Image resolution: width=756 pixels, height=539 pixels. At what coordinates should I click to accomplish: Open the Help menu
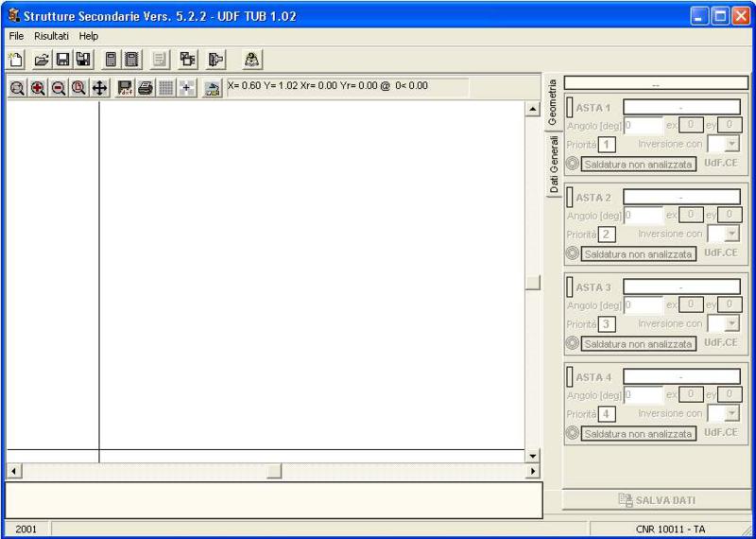[89, 36]
